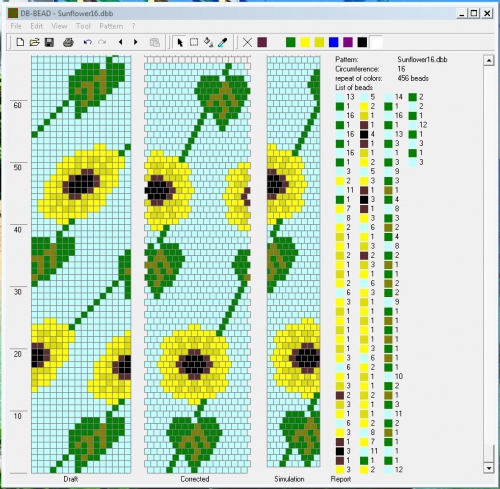Click the scrollbar down arrow
500x489 pixels.
(488, 468)
